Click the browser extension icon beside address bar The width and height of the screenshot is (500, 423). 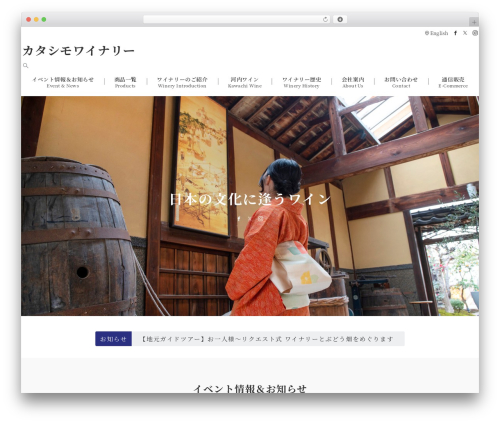340,20
